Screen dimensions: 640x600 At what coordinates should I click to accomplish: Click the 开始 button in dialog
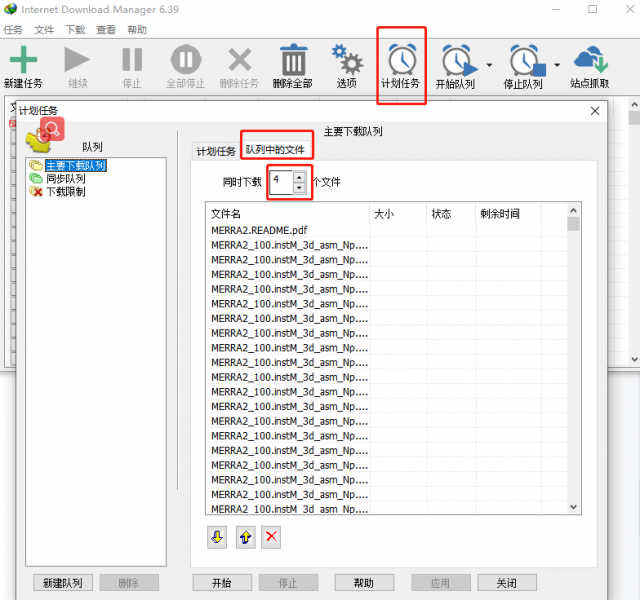[222, 583]
